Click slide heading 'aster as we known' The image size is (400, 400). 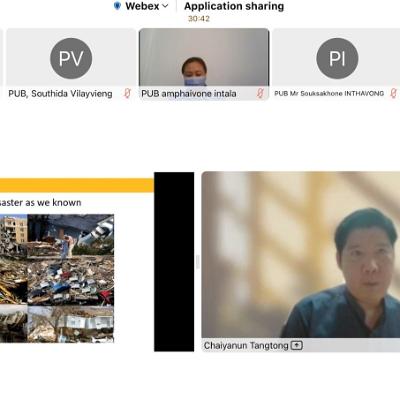[40, 202]
